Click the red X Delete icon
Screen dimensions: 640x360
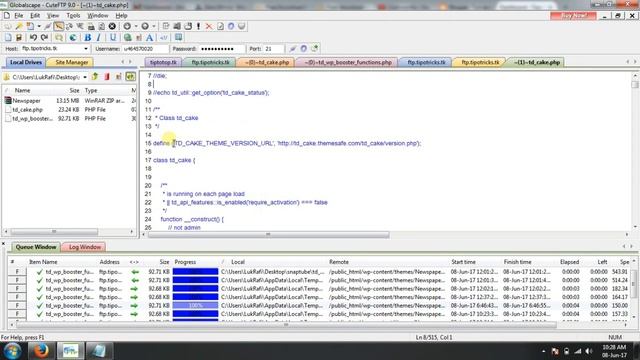(x=209, y=26)
